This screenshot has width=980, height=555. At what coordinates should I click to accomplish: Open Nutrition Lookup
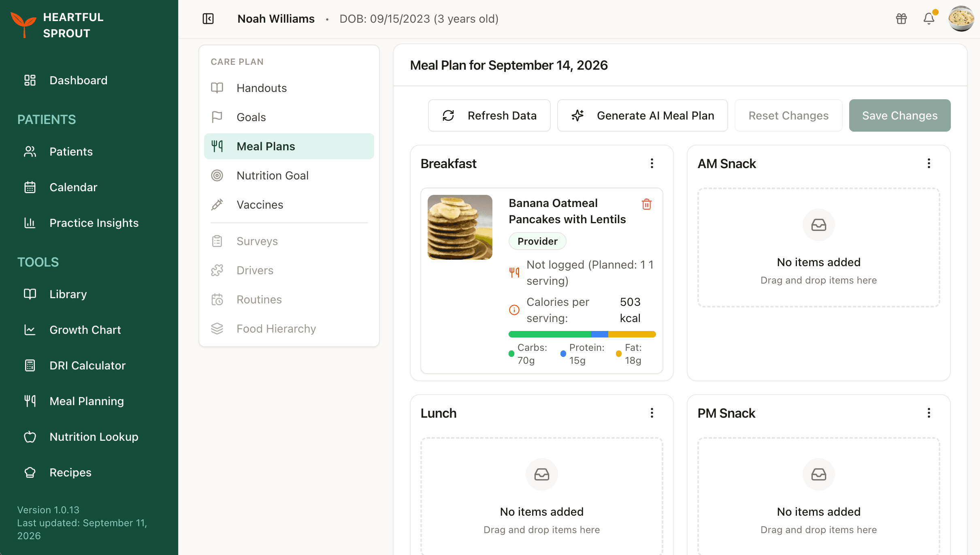click(x=89, y=437)
